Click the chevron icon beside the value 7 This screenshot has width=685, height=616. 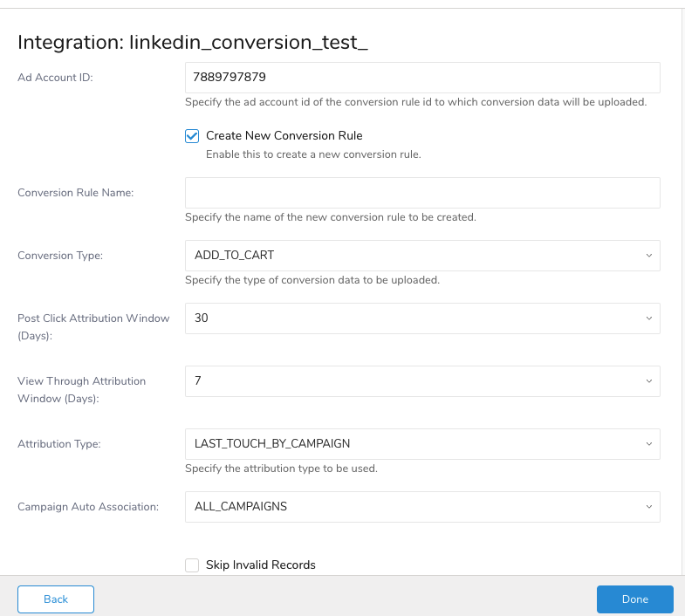pos(647,381)
